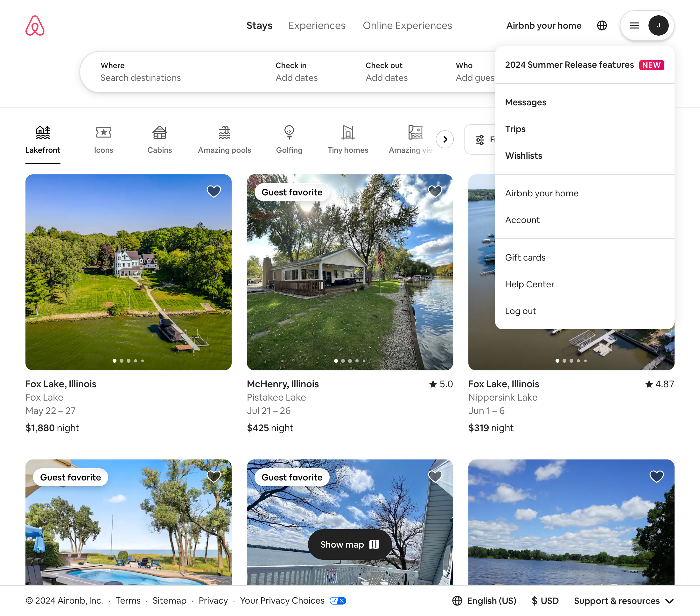The image size is (700, 616).
Task: Click the profile avatar with letter J
Action: [x=658, y=26]
